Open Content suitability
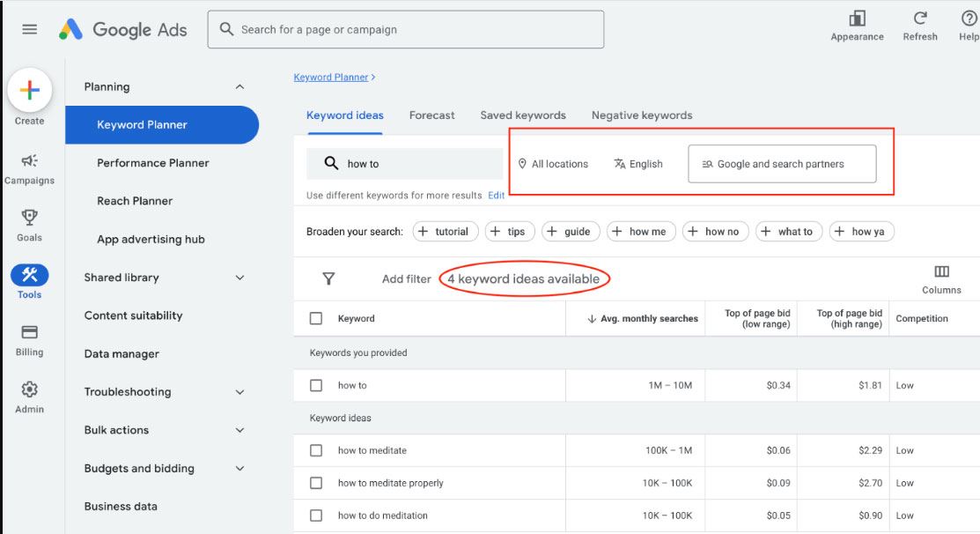 [x=134, y=315]
